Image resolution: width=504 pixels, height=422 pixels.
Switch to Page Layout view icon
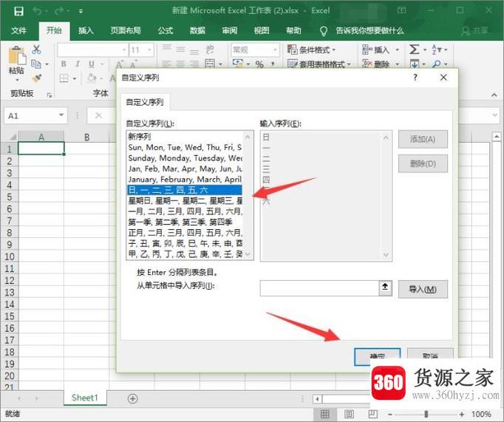[349, 414]
